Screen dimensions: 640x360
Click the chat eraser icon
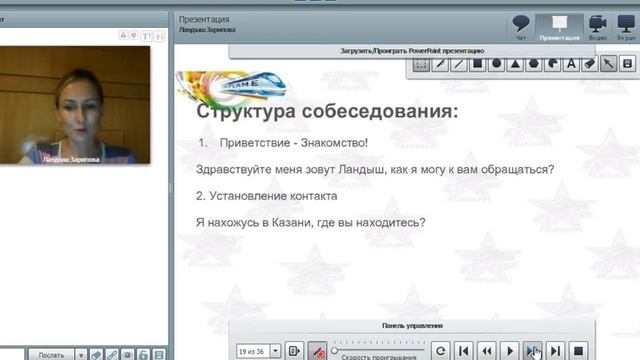tap(96, 355)
